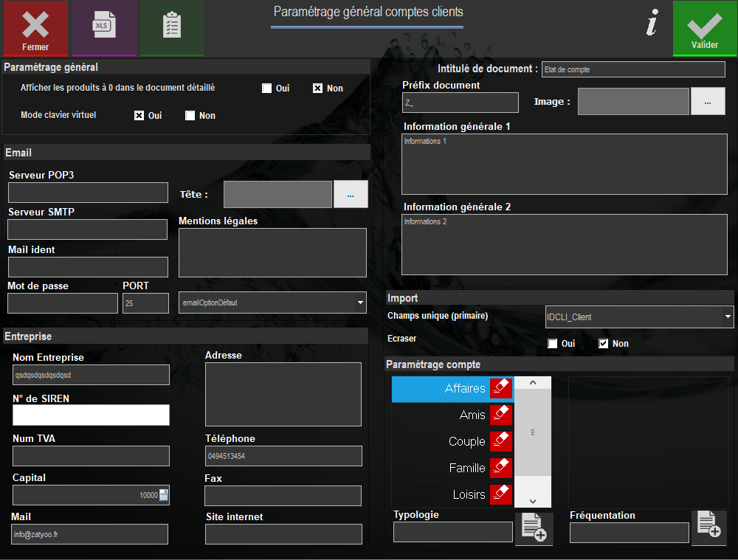The width and height of the screenshot is (738, 560).
Task: Expand the emailOptionDéfaut dropdown
Action: (361, 303)
